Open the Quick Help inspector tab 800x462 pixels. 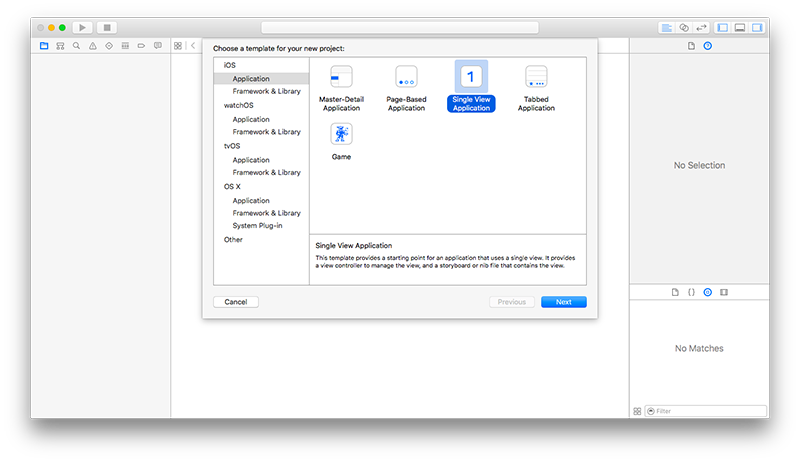[x=708, y=46]
